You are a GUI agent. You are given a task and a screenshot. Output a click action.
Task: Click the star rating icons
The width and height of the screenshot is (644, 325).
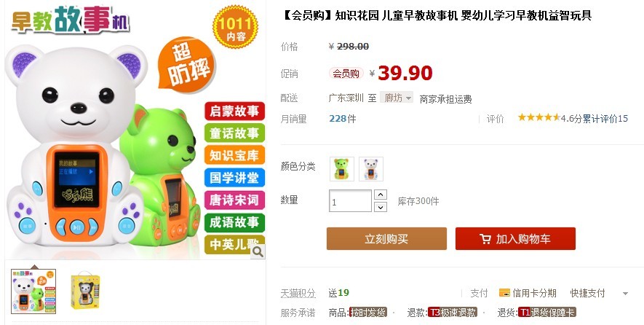point(539,117)
